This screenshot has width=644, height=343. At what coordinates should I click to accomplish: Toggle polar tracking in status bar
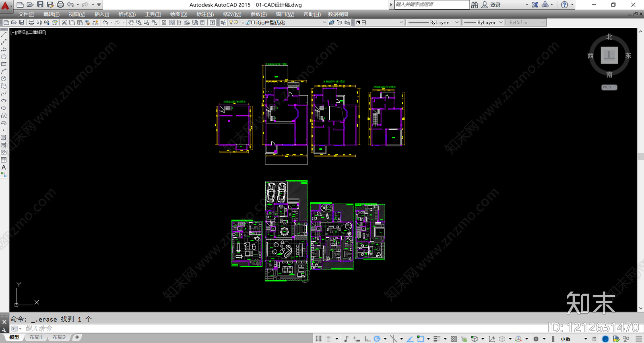click(x=377, y=339)
